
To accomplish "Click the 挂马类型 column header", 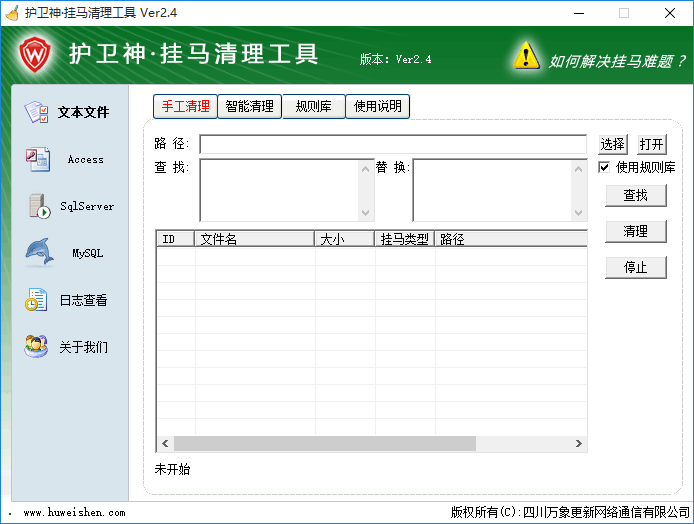I will pyautogui.click(x=405, y=239).
